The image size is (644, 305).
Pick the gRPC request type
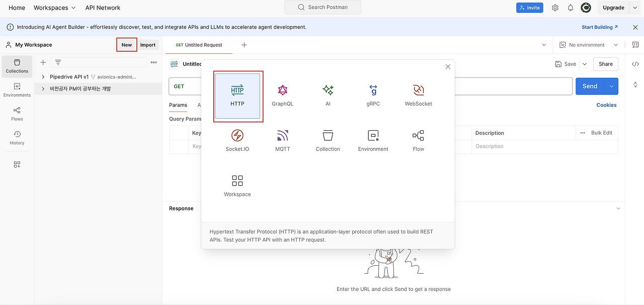(373, 96)
